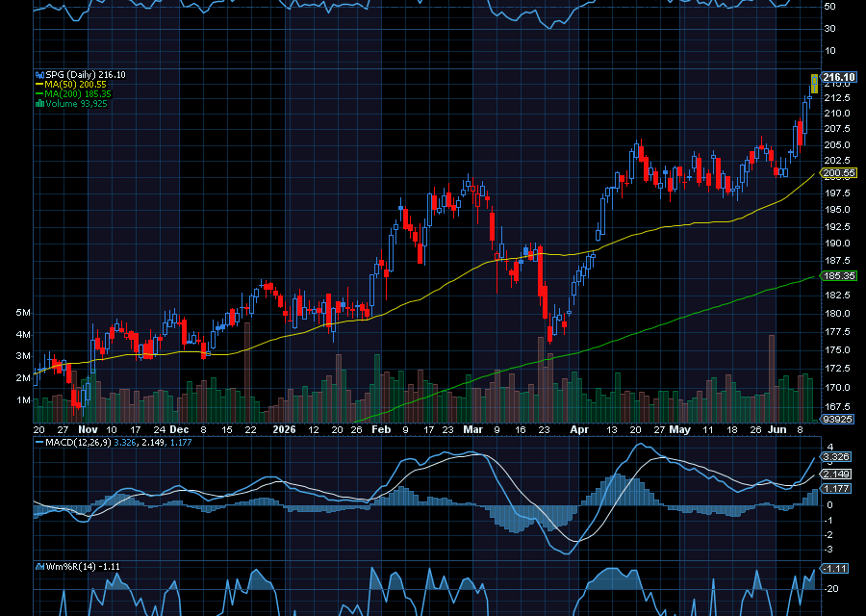The height and width of the screenshot is (616, 866).
Task: Click the 172.5 price axis label
Action: [x=837, y=368]
